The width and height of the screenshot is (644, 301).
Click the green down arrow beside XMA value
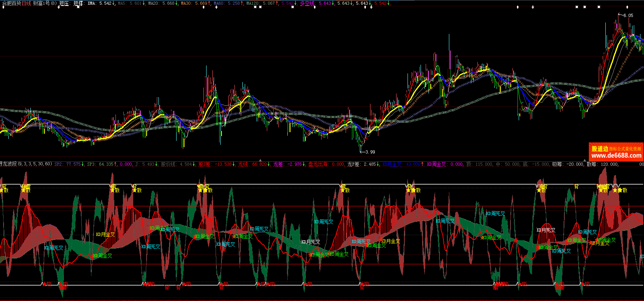(114, 3)
